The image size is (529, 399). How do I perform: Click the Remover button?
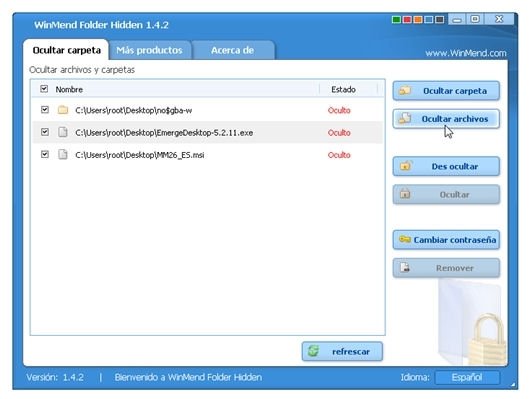pyautogui.click(x=446, y=268)
